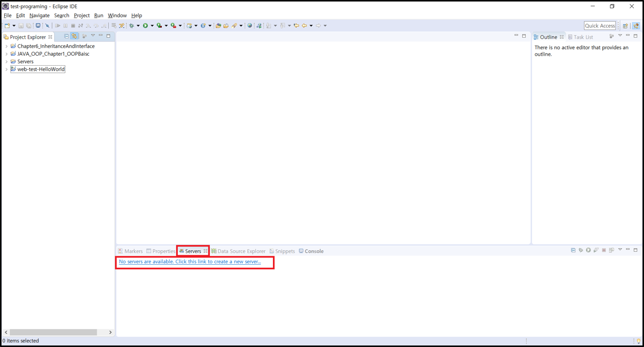Close the Project Explorer tab
Screen dimensions: 644x347
click(x=50, y=37)
